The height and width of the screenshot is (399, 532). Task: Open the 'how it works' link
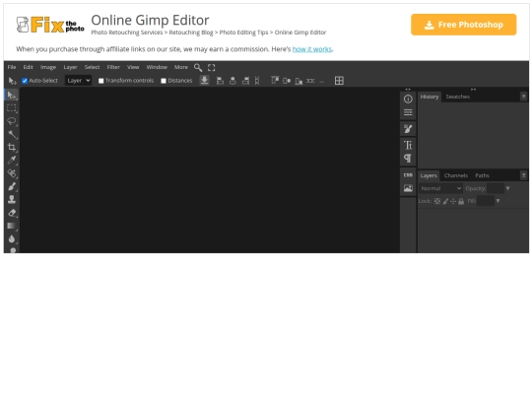(311, 49)
